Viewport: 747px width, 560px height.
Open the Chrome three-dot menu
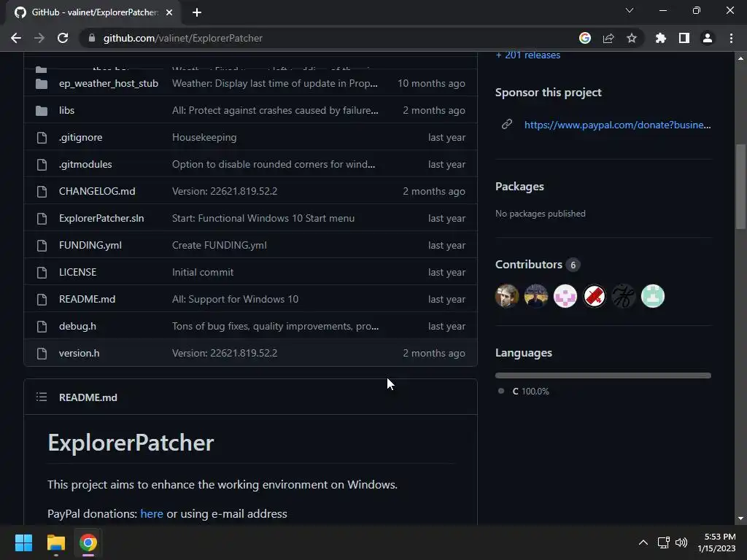coord(731,38)
